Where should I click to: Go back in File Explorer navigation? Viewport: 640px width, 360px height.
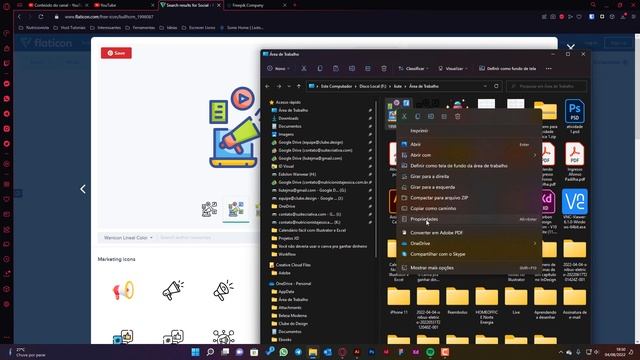(x=267, y=86)
